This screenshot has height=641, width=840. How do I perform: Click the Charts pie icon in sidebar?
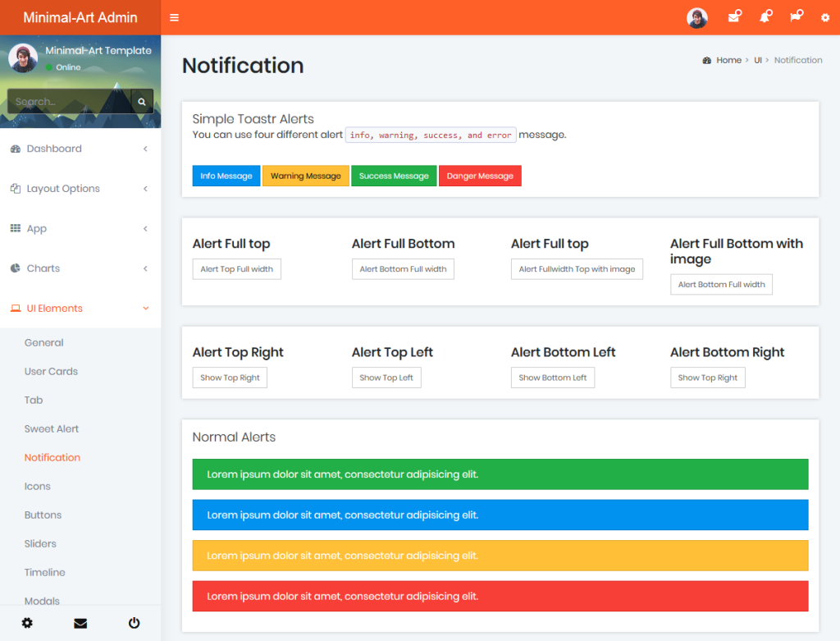tap(16, 268)
